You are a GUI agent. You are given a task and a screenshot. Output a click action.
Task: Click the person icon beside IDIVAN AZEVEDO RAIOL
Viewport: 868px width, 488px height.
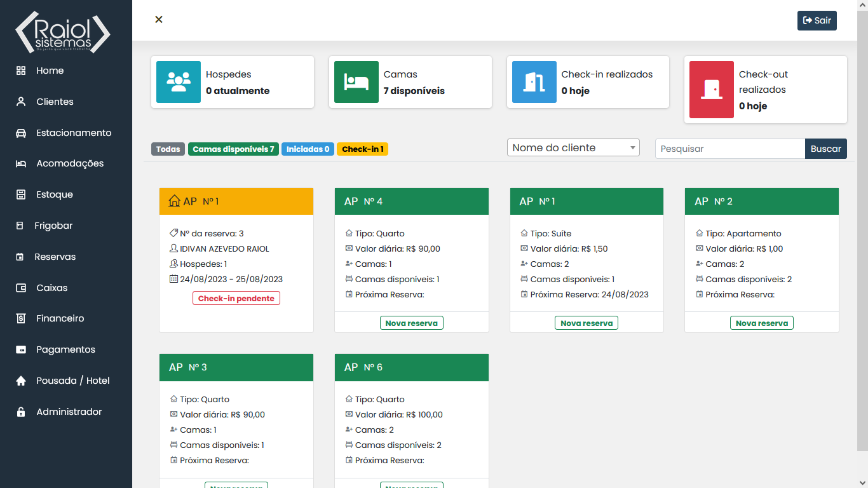pos(174,248)
